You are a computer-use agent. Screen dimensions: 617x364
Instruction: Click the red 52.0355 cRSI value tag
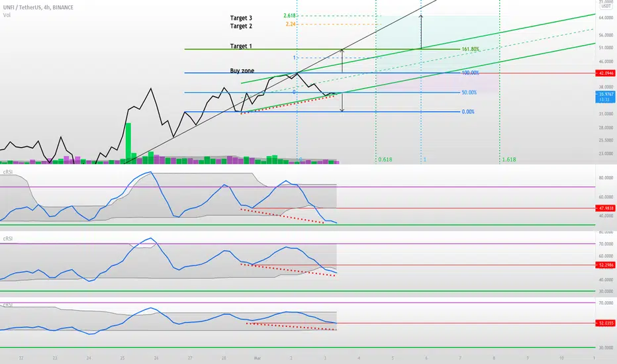605,323
